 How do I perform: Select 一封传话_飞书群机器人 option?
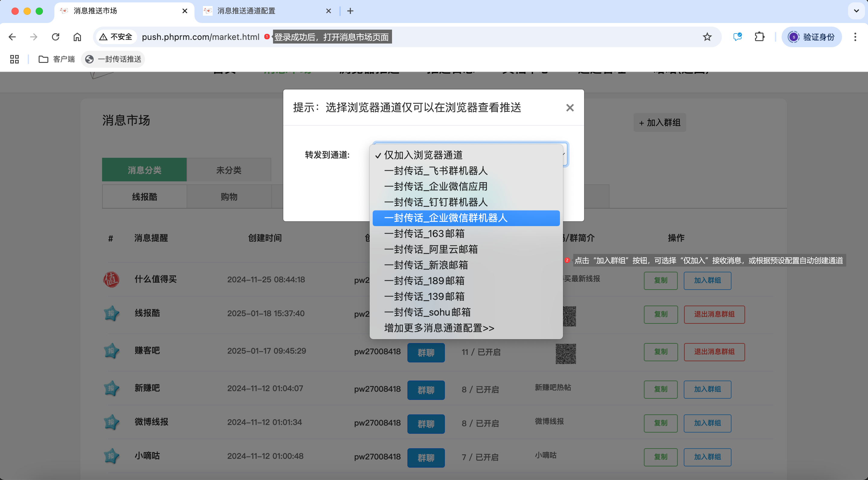pyautogui.click(x=466, y=171)
